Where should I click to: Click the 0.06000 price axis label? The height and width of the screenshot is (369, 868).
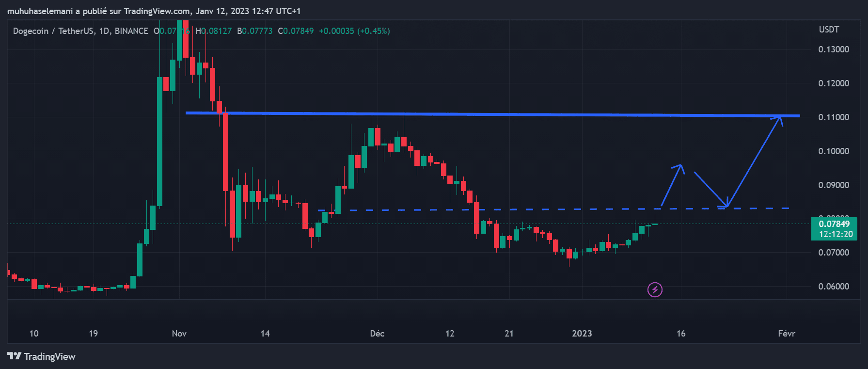tap(834, 287)
